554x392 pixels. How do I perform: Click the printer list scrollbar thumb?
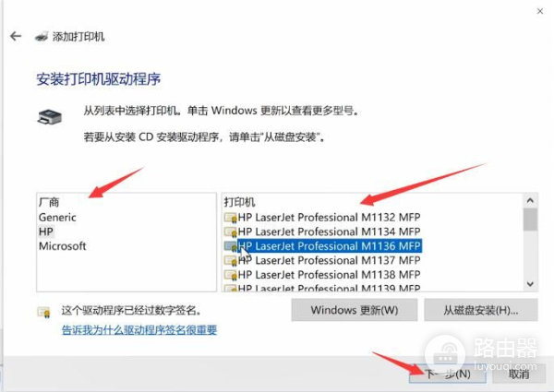pos(530,220)
